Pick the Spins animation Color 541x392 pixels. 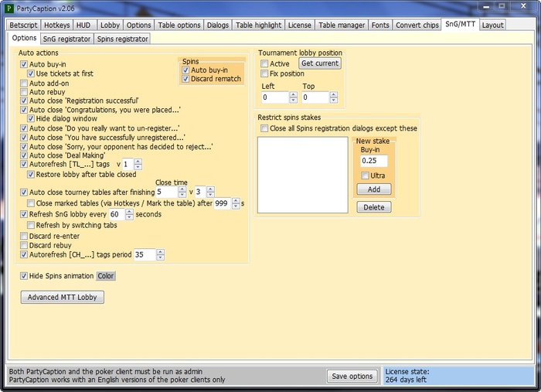[106, 276]
